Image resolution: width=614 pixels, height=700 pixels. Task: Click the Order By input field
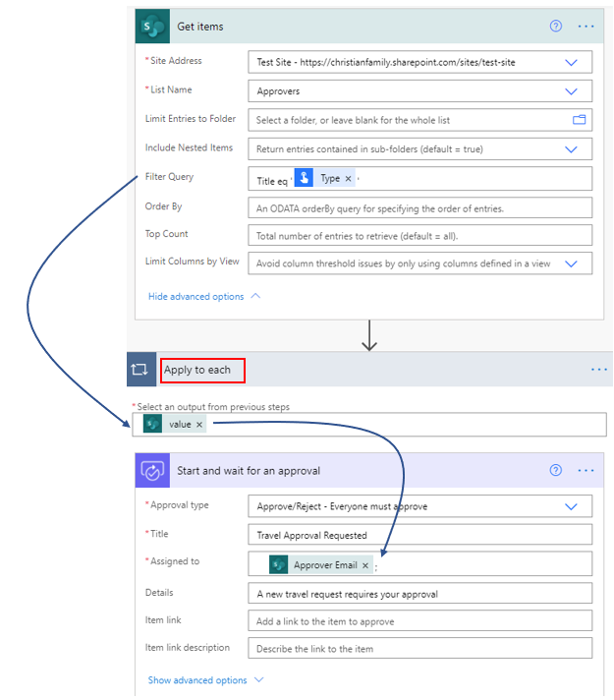point(419,208)
